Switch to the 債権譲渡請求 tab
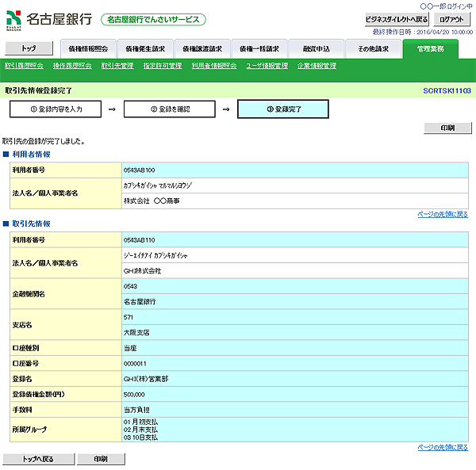 click(202, 49)
